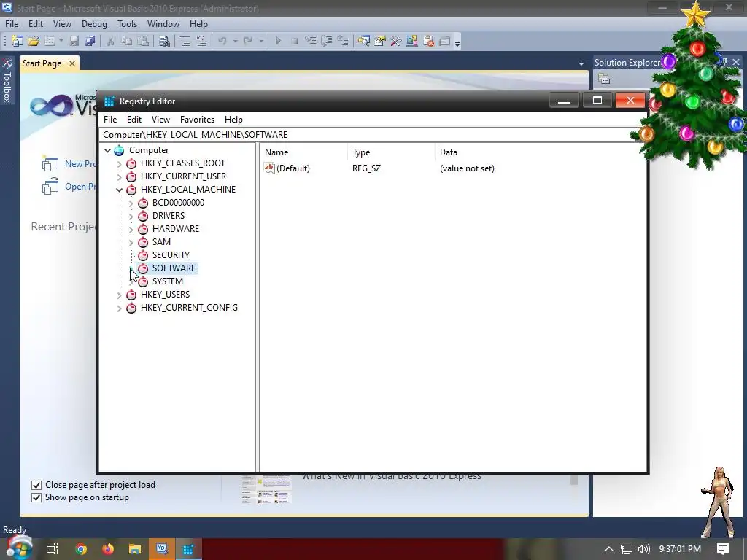Click Task View icon on taskbar
This screenshot has width=747, height=560.
(x=53, y=549)
